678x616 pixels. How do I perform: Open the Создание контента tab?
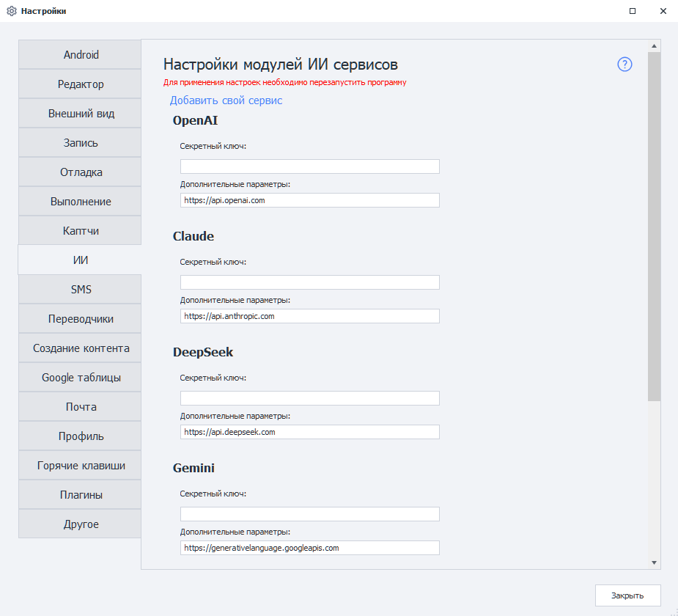pyautogui.click(x=80, y=348)
